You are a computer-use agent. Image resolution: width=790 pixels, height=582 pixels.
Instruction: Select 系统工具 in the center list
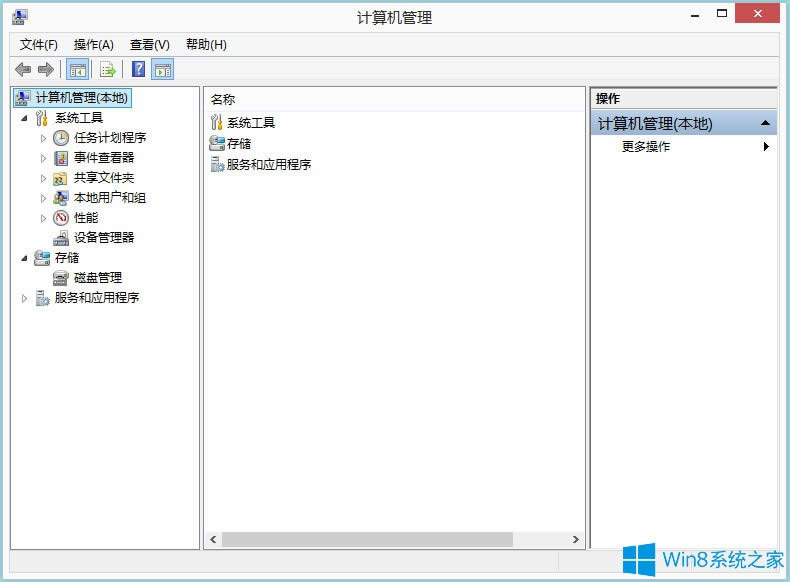[250, 122]
